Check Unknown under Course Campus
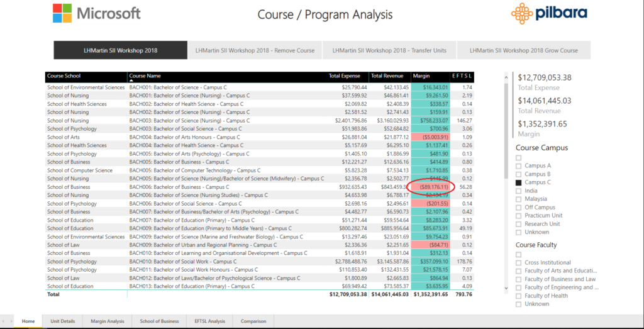 click(518, 232)
